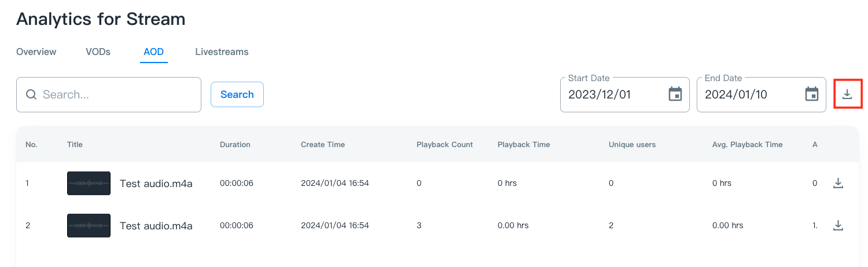Viewport: 868px width, 267px height.
Task: Click the End Date value 2024/01/10
Action: coord(735,94)
